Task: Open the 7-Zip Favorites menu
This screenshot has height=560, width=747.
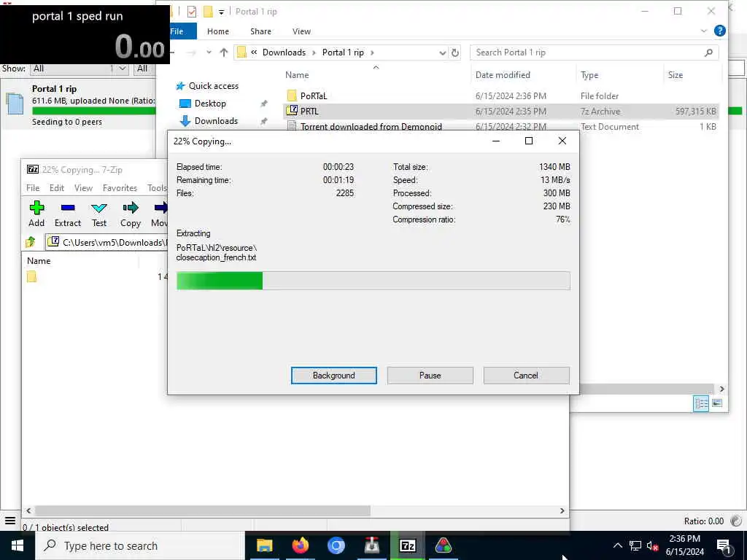Action: point(120,188)
